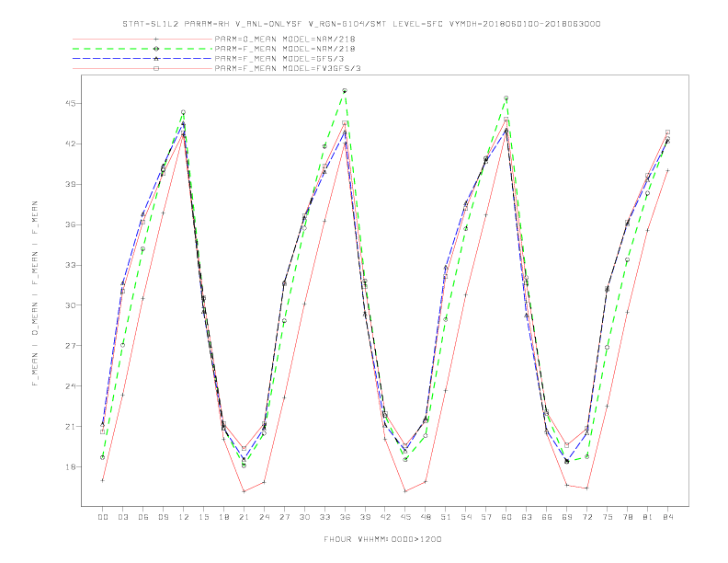Screen dimensions: 728x563
Task: Click x-axis tick label 60
Action: point(506,517)
